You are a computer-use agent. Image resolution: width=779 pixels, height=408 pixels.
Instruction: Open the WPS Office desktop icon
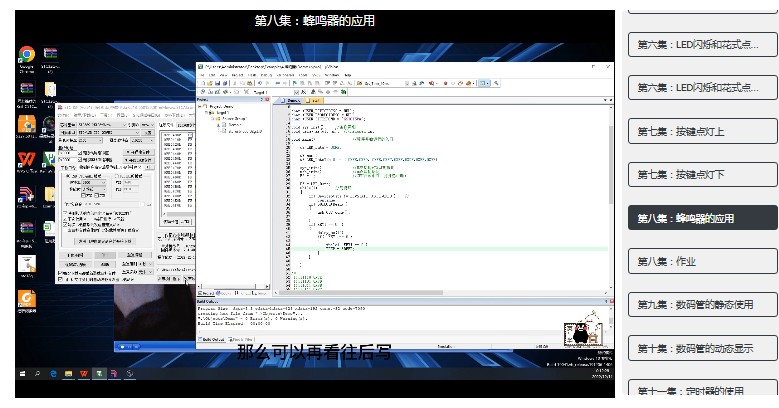[26, 160]
